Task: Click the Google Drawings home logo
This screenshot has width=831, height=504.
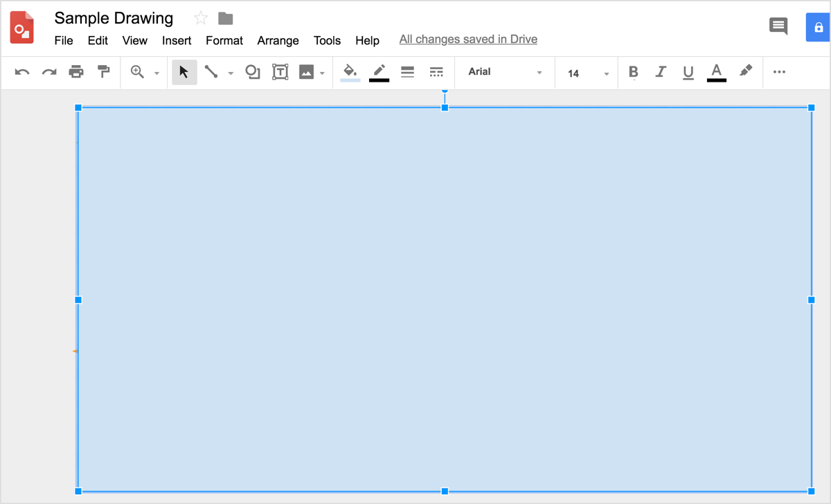Action: pos(22,28)
